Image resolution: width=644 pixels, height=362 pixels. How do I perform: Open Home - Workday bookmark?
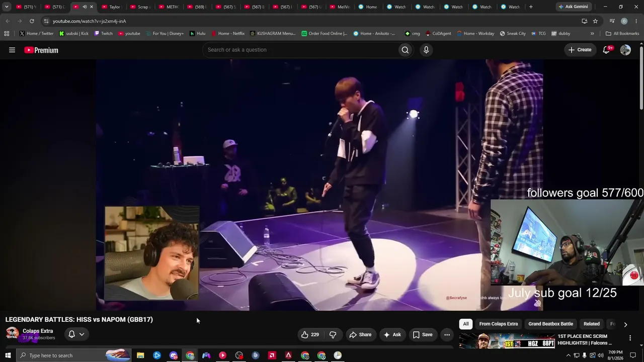tap(475, 34)
